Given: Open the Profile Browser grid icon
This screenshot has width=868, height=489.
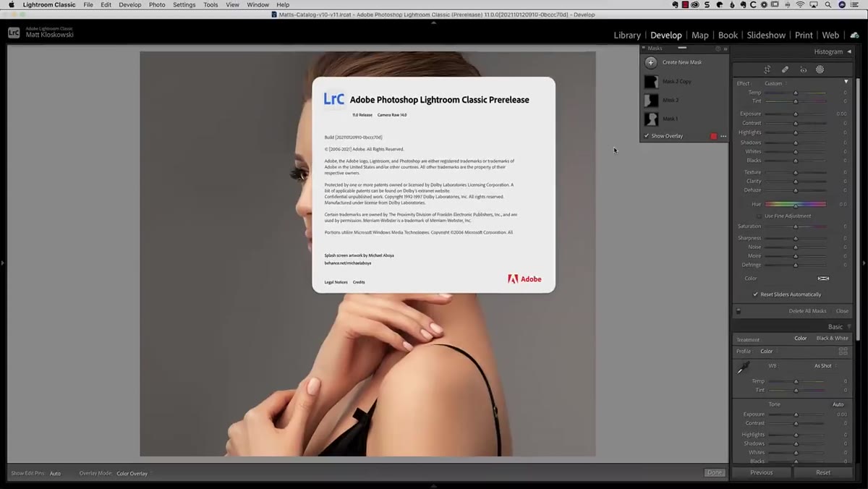Looking at the screenshot, I should pos(843,351).
